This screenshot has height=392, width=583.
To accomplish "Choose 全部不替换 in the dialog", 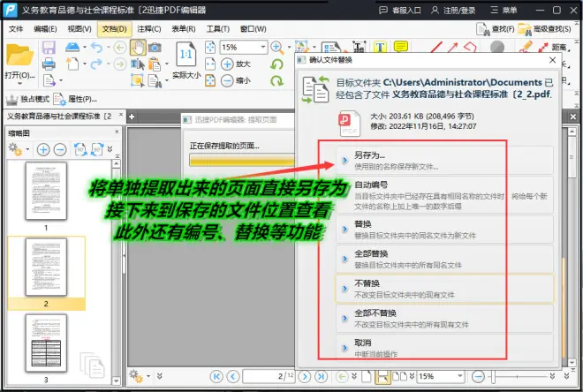I will coord(444,319).
